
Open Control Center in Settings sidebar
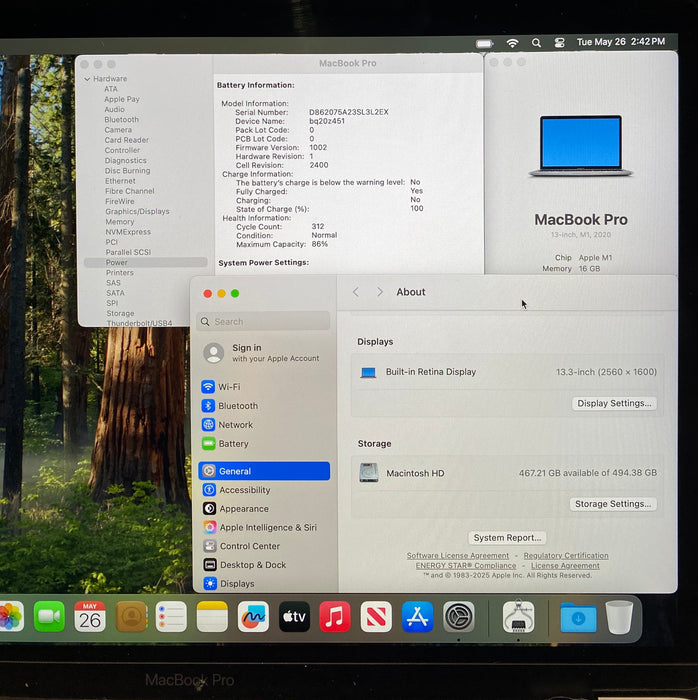pos(264,546)
